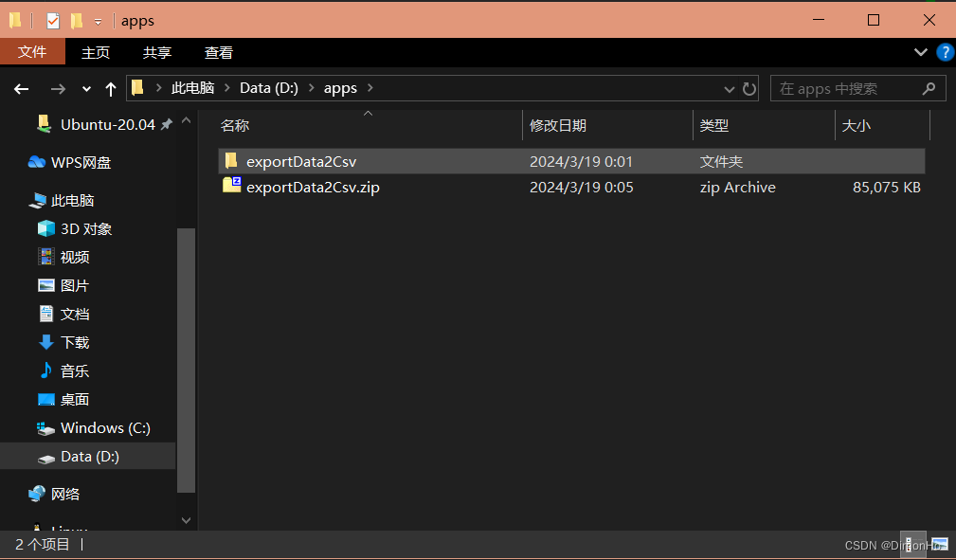This screenshot has width=956, height=560.
Task: Select 此电脑 in the navigation pane
Action: 73,200
